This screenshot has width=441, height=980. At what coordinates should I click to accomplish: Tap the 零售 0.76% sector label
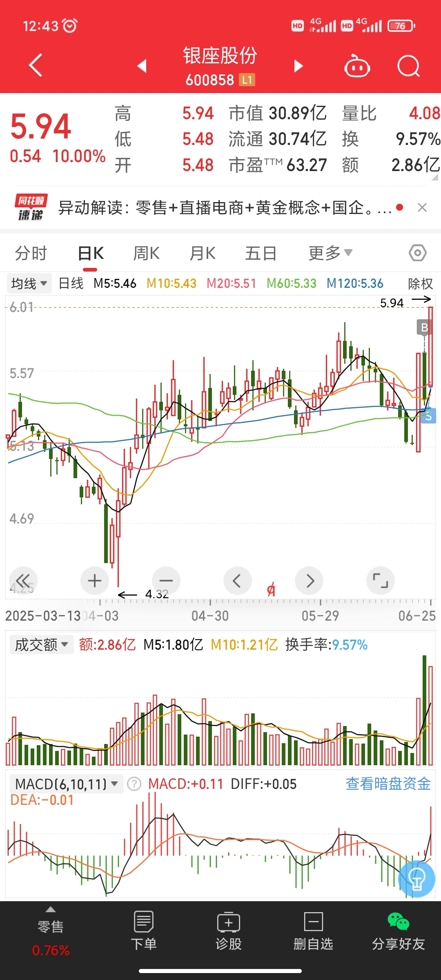click(51, 938)
